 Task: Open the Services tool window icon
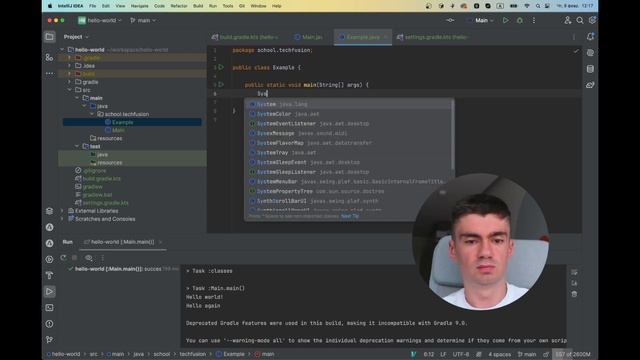click(49, 259)
